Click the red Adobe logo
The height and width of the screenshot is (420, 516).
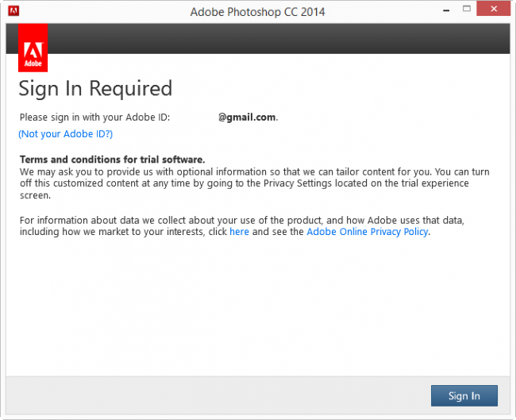click(x=33, y=48)
